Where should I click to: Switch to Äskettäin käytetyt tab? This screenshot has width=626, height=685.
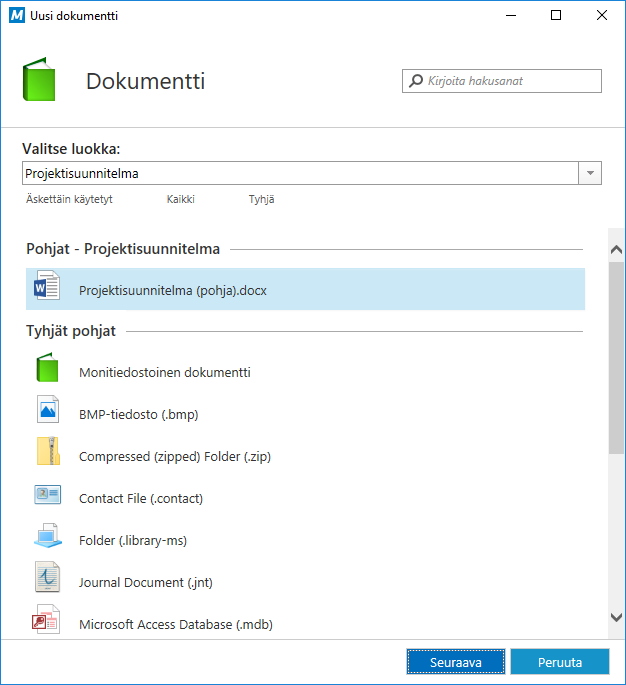point(69,199)
